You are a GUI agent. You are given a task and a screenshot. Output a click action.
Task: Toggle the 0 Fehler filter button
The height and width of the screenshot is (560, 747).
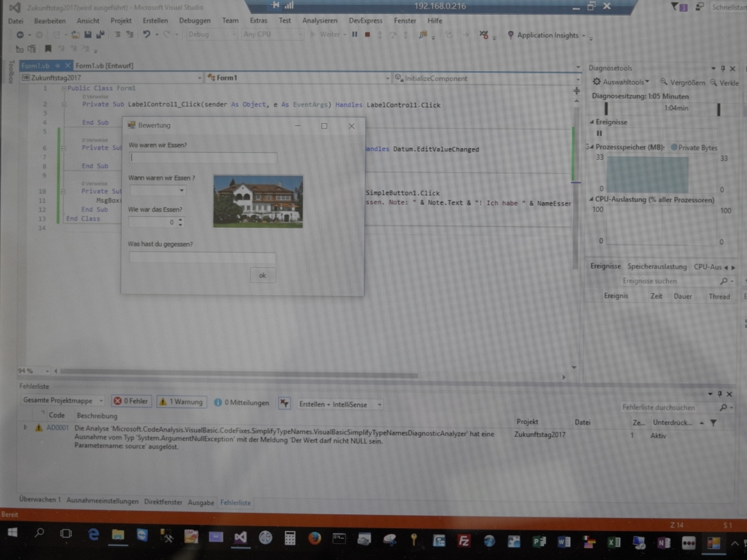click(x=131, y=402)
